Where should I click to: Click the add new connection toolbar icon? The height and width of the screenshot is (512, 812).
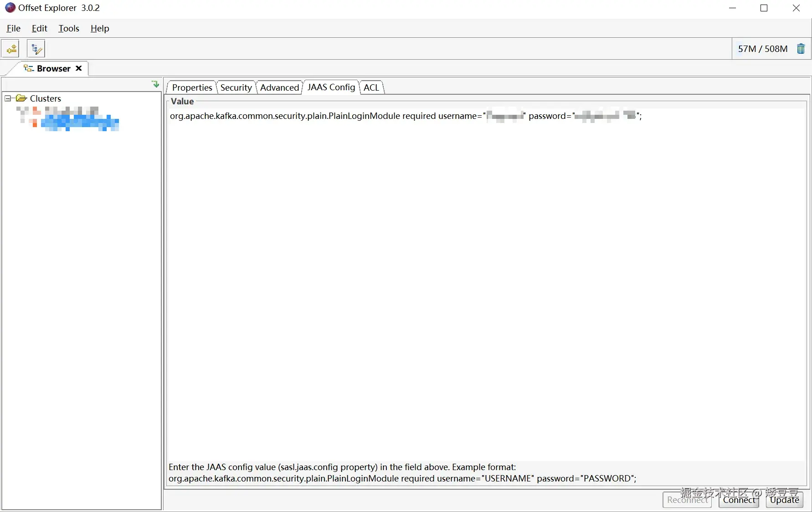point(11,49)
